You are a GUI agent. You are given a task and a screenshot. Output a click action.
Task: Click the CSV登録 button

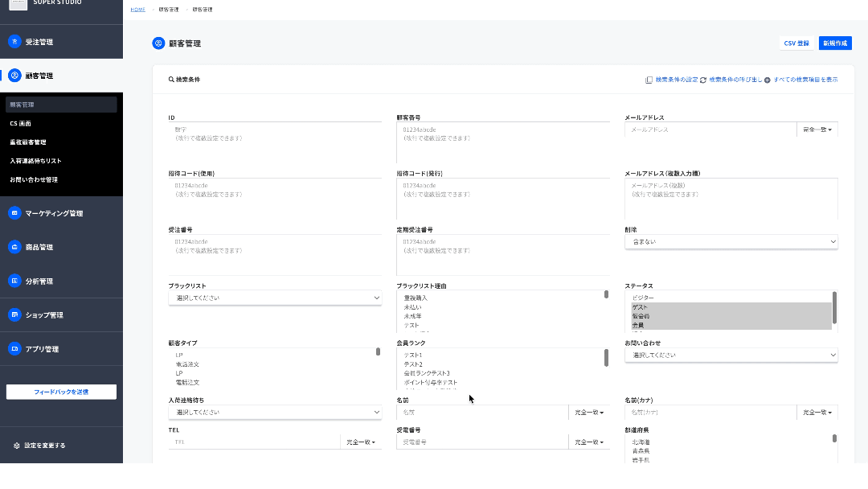[796, 43]
